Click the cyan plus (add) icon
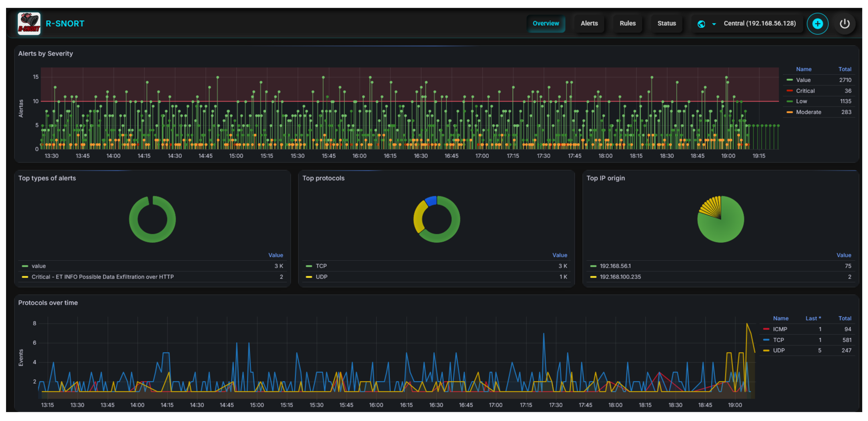Image resolution: width=868 pixels, height=421 pixels. [818, 24]
